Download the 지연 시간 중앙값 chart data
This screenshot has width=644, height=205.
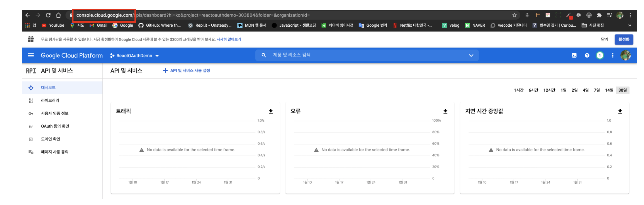(620, 111)
